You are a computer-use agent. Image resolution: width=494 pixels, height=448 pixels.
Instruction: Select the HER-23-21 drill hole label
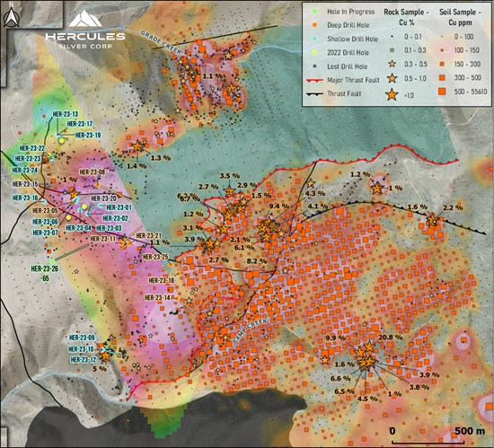[149, 235]
